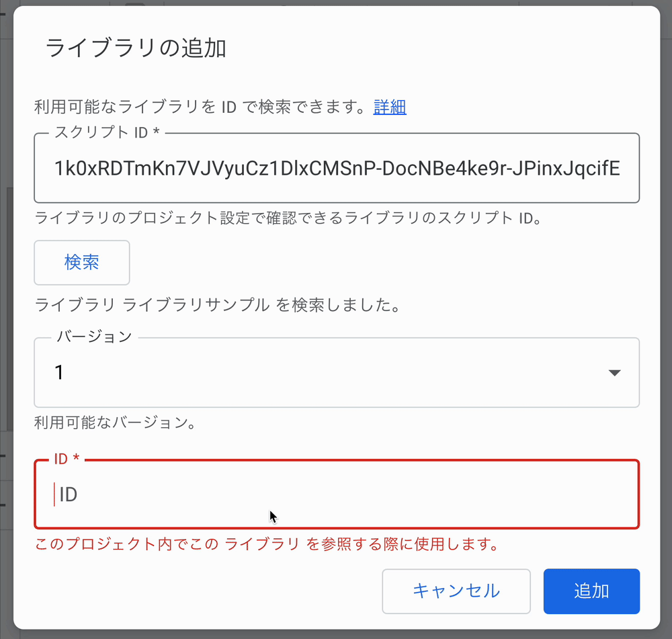Click the 検索 search button
The height and width of the screenshot is (639, 672).
coord(82,262)
